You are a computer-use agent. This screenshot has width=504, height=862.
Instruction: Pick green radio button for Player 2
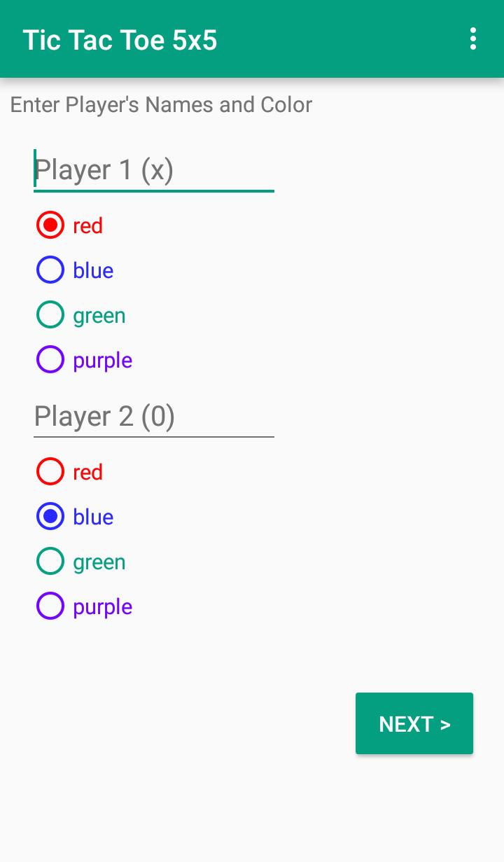[x=50, y=562]
